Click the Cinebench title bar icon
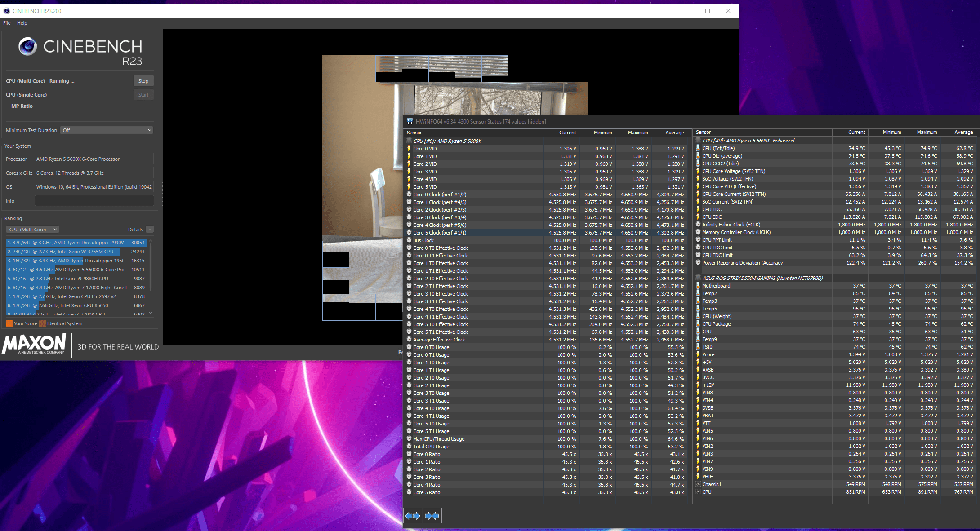The image size is (980, 531). tap(6, 11)
